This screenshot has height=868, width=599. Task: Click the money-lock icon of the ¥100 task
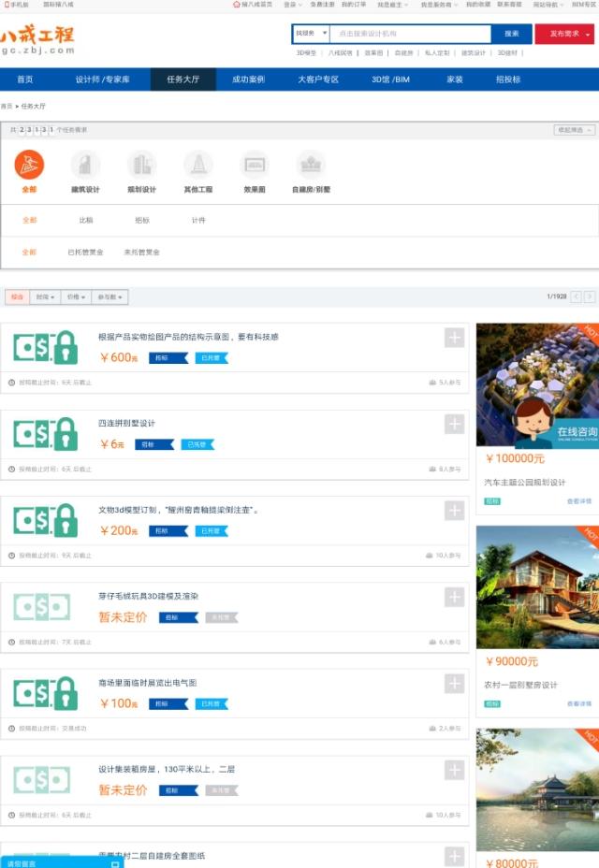[x=46, y=693]
